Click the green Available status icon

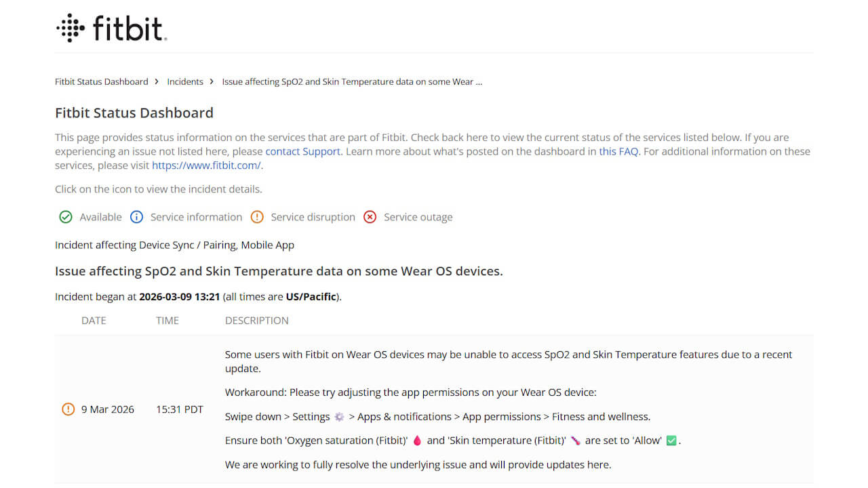[x=66, y=218]
